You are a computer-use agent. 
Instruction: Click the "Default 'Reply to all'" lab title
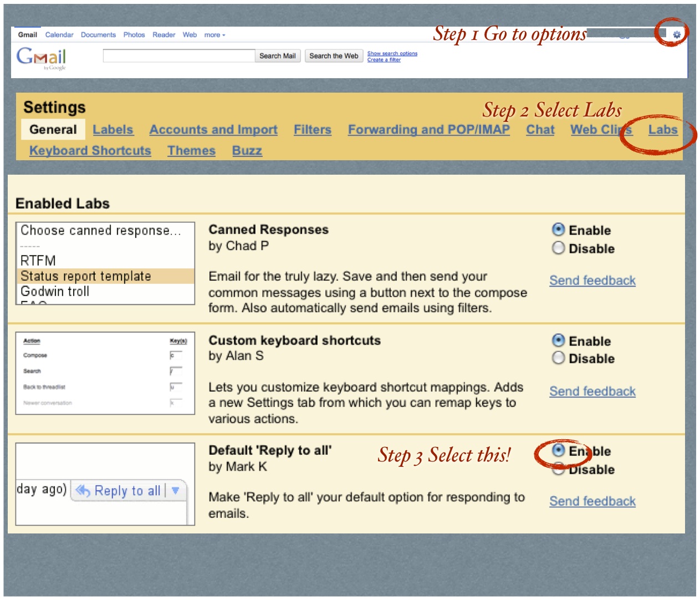click(270, 450)
